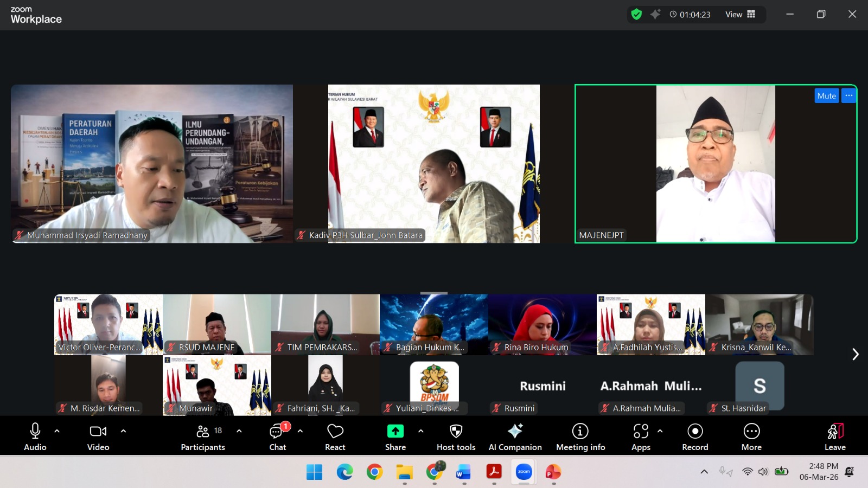Expand video options arrow next to Video
This screenshot has height=488, width=868.
coord(123,431)
